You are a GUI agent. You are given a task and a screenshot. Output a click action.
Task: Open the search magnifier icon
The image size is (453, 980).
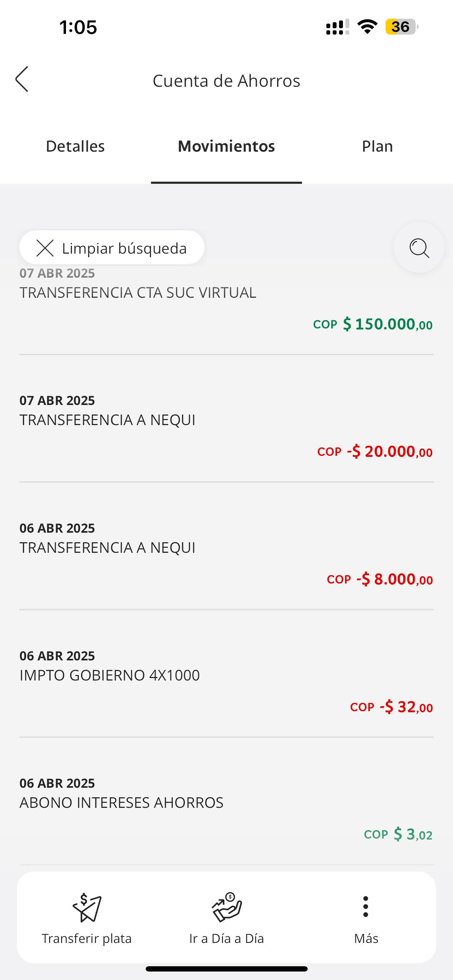tap(419, 248)
